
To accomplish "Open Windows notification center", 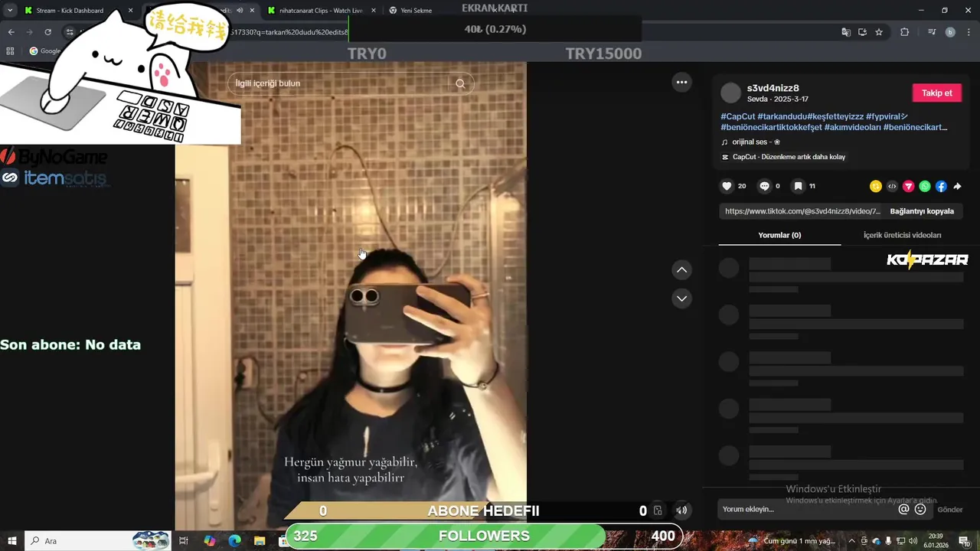I will tap(965, 540).
